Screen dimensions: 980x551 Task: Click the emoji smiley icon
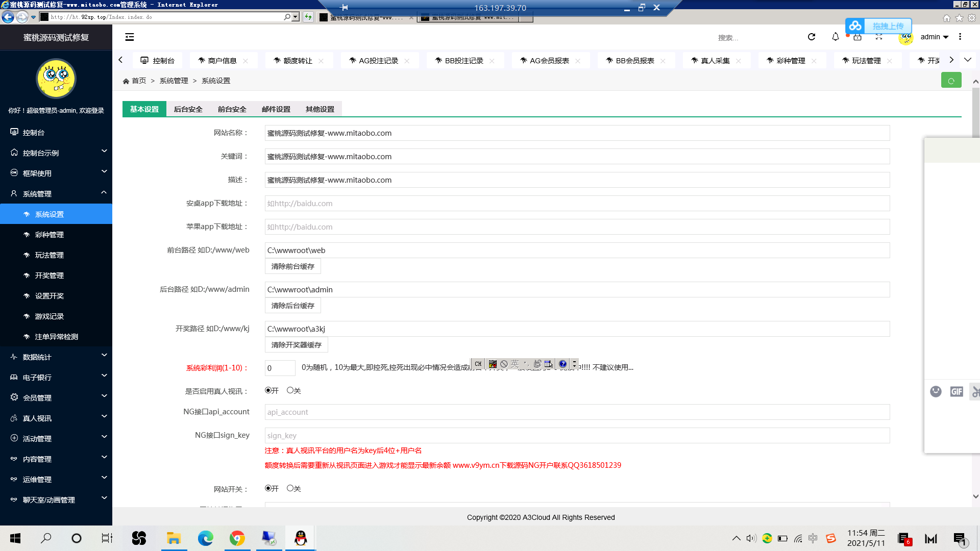936,391
